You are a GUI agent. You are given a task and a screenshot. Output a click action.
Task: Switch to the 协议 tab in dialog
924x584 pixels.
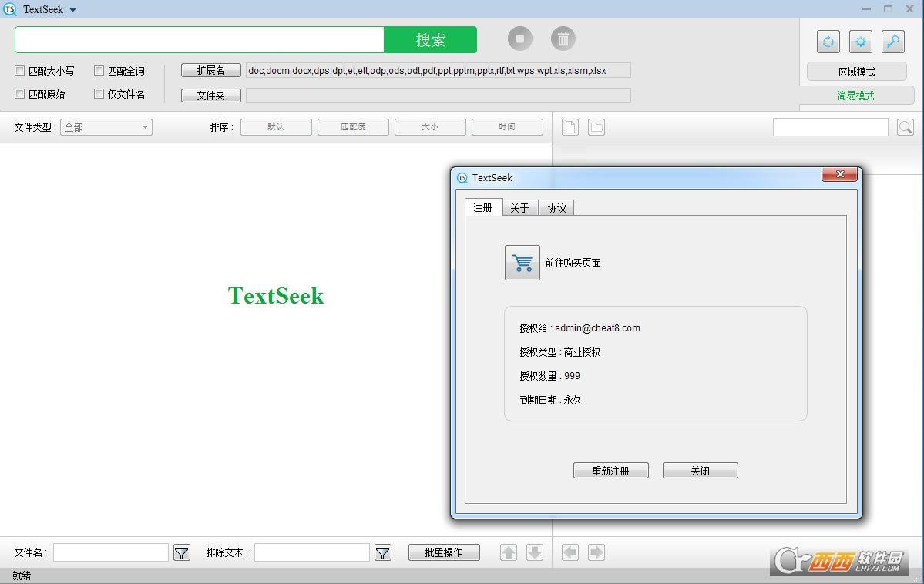[556, 207]
